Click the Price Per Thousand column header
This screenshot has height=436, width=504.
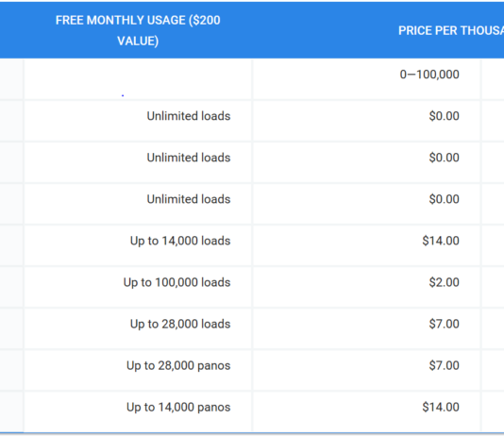(451, 30)
